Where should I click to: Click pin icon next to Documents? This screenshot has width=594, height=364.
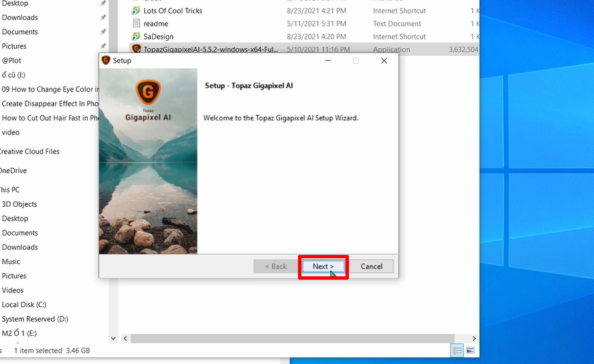tap(102, 32)
